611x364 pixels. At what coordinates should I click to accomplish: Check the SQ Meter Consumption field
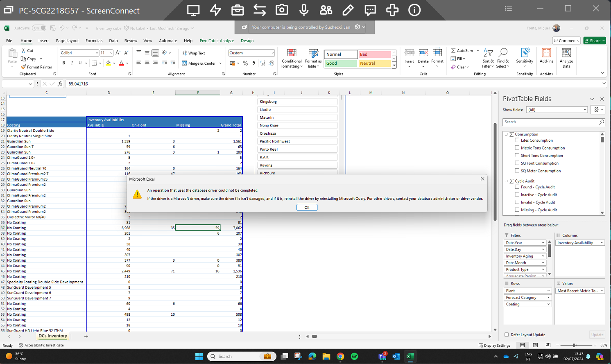click(x=517, y=171)
